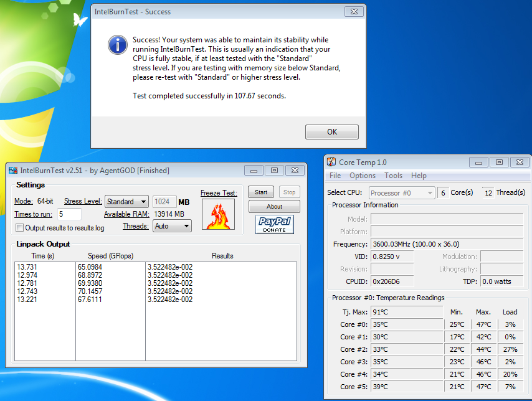Click the PayPal Donate image button
Screen dimensions: 532x401
tap(275, 225)
